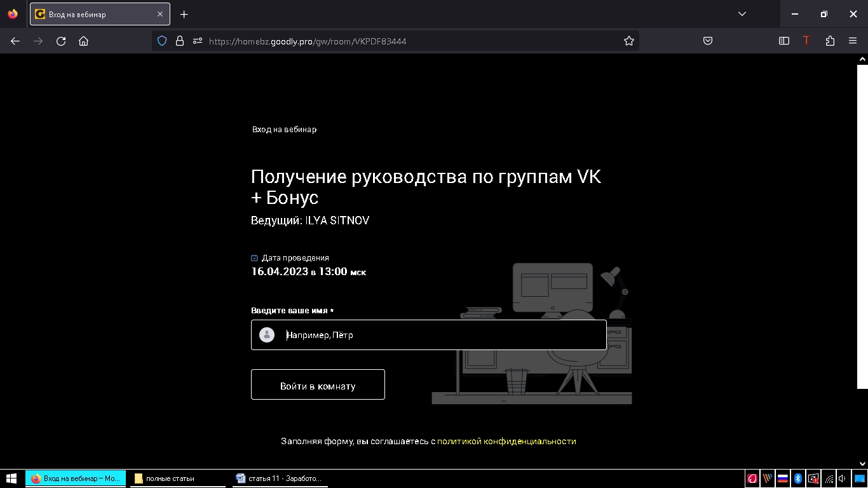The width and height of the screenshot is (868, 488).
Task: Open the volume speaker tray icon
Action: pos(842,478)
